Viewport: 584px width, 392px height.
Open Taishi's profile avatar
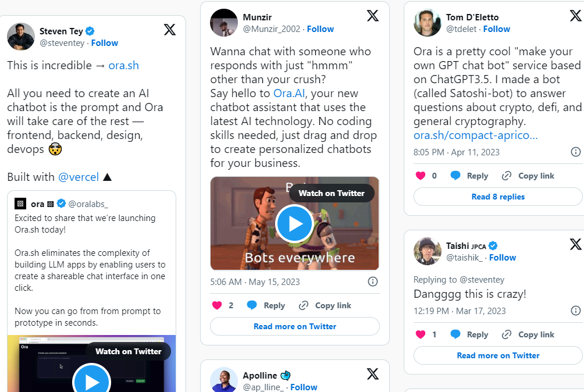tap(427, 251)
